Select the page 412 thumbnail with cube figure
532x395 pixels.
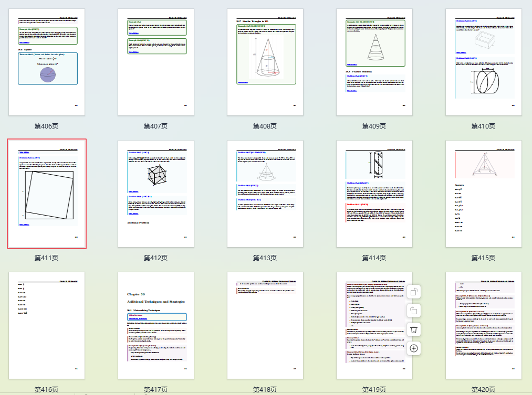click(156, 194)
